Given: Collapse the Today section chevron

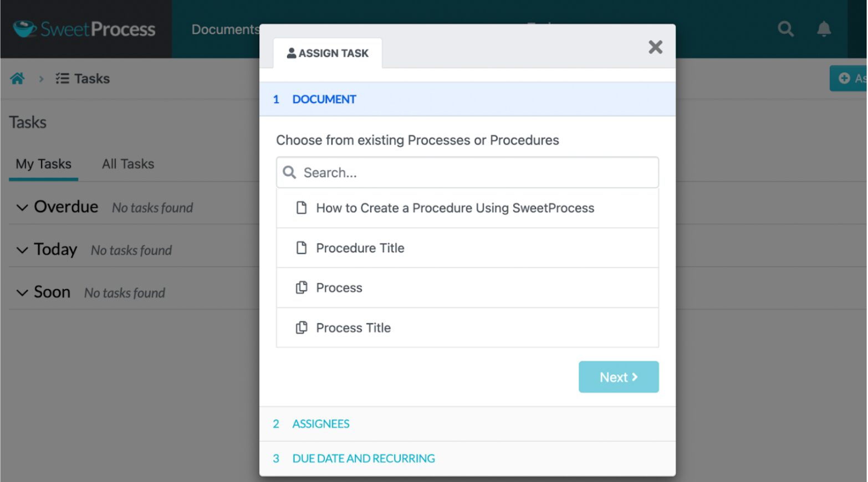Looking at the screenshot, I should tap(22, 250).
